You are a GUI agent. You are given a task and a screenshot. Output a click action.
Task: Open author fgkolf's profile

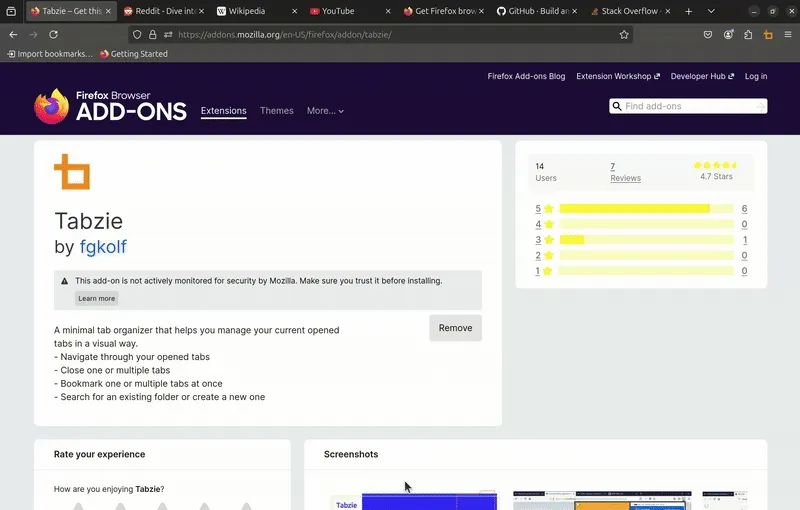tap(103, 247)
